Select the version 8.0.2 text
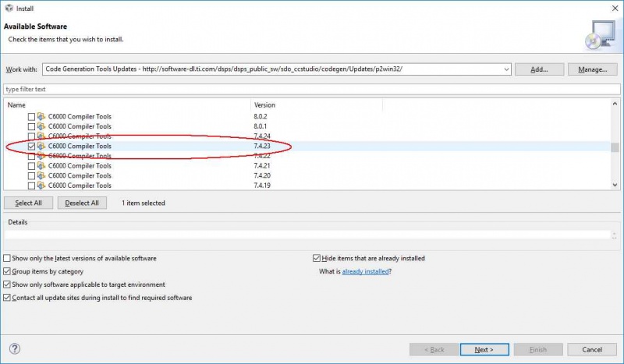The width and height of the screenshot is (624, 364). point(261,116)
